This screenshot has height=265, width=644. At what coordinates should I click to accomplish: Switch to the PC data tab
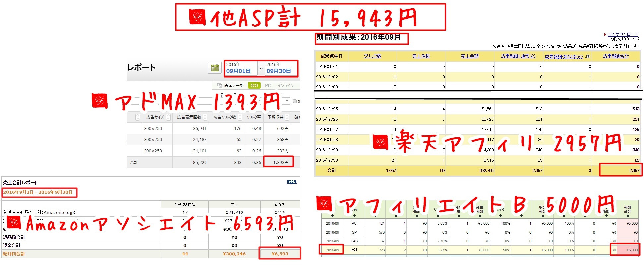pos(268,85)
